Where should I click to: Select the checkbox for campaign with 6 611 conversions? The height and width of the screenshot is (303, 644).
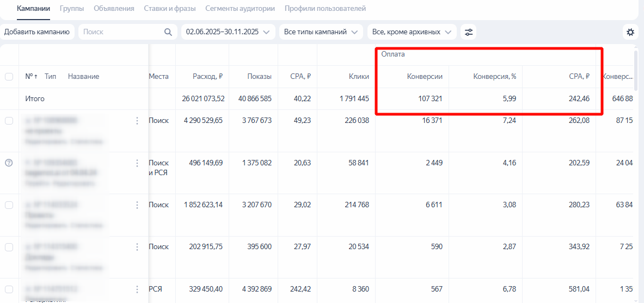tap(9, 205)
